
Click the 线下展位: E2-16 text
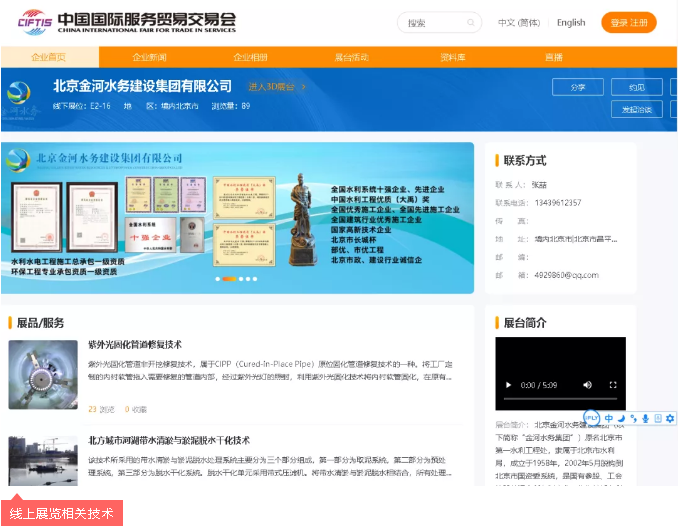[x=82, y=106]
